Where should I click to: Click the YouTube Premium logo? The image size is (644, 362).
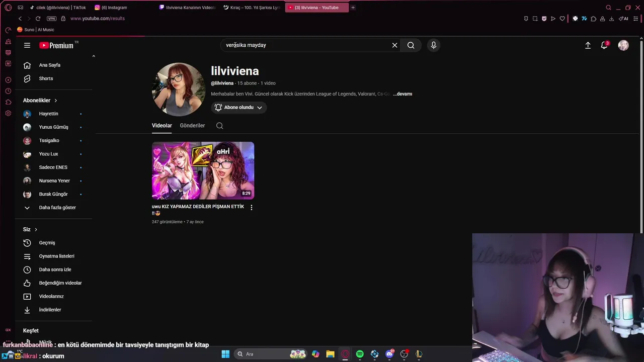coord(56,45)
